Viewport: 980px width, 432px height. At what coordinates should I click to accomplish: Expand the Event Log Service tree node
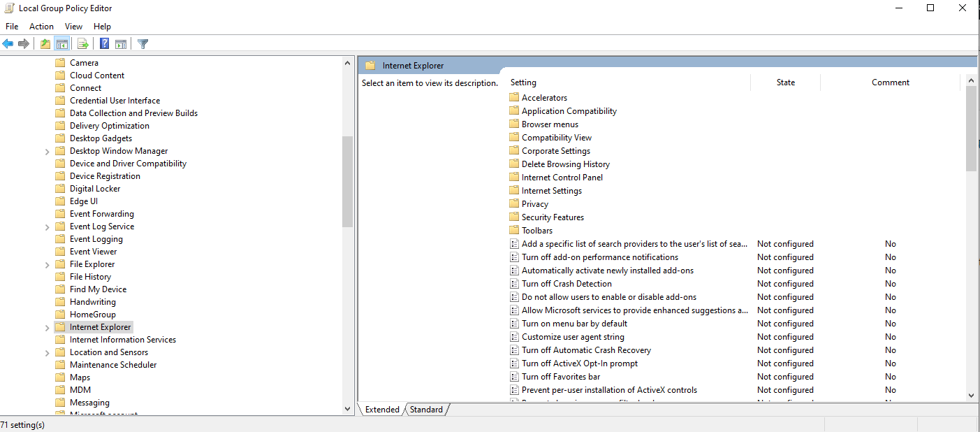click(47, 226)
